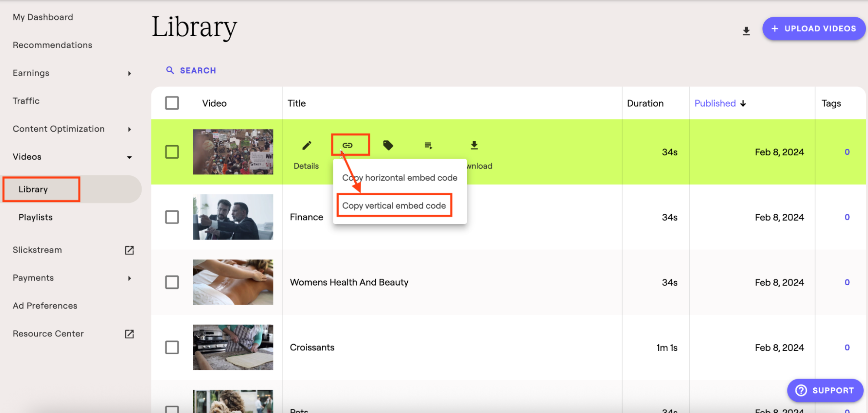Image resolution: width=868 pixels, height=413 pixels.
Task: Click tag count in highlighted first row
Action: [x=847, y=152]
